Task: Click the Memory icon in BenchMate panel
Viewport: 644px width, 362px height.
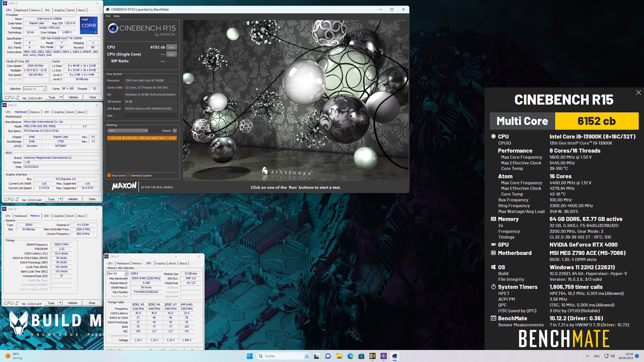Action: tap(493, 219)
